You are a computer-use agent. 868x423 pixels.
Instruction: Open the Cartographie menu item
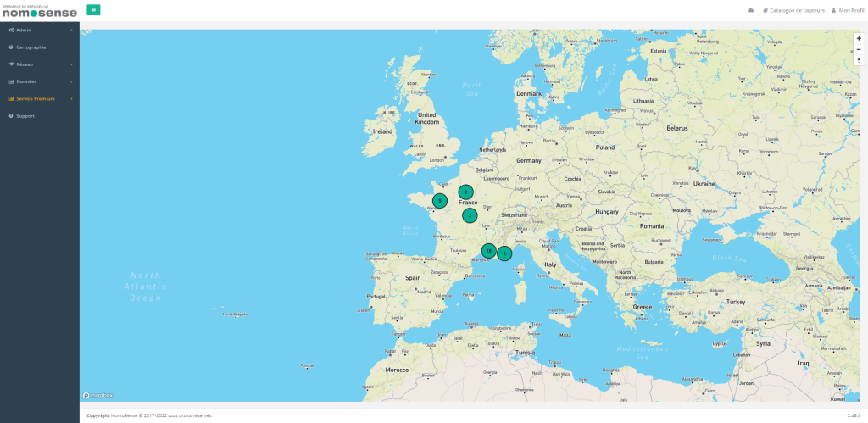[31, 47]
